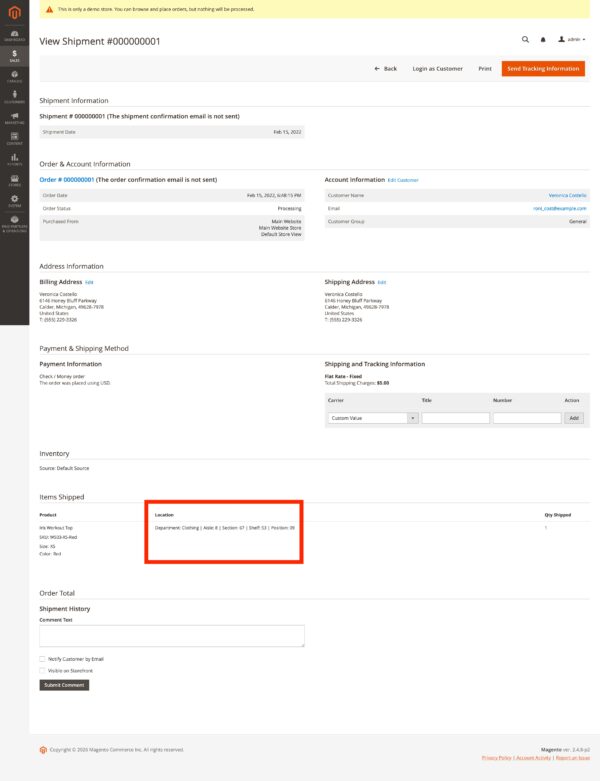This screenshot has height=781, width=600.
Task: Open the Marketing megaphone icon
Action: click(14, 117)
